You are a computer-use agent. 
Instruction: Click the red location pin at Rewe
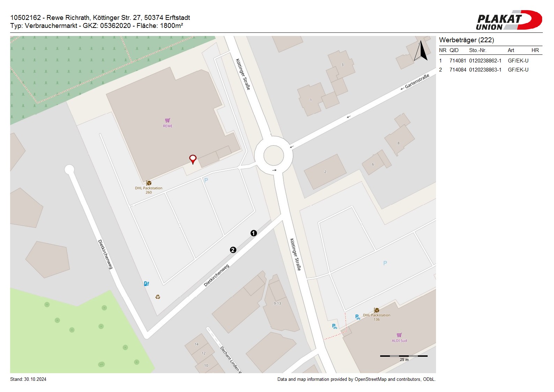[193, 159]
